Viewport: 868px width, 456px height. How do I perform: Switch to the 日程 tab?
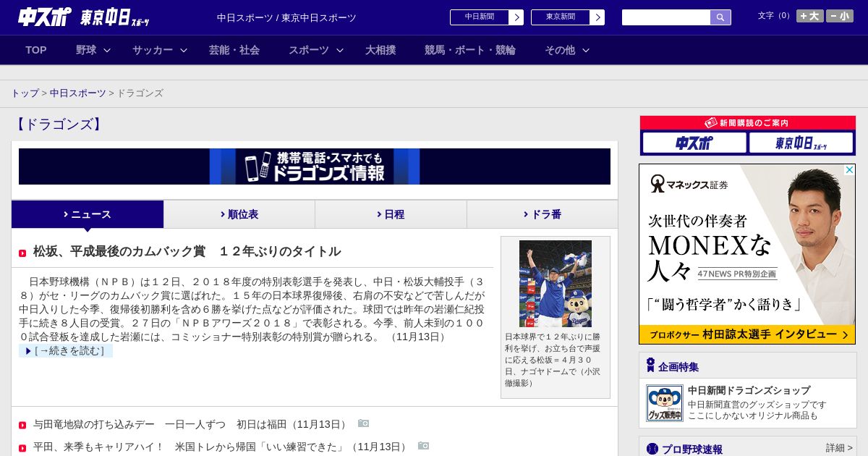(x=391, y=214)
